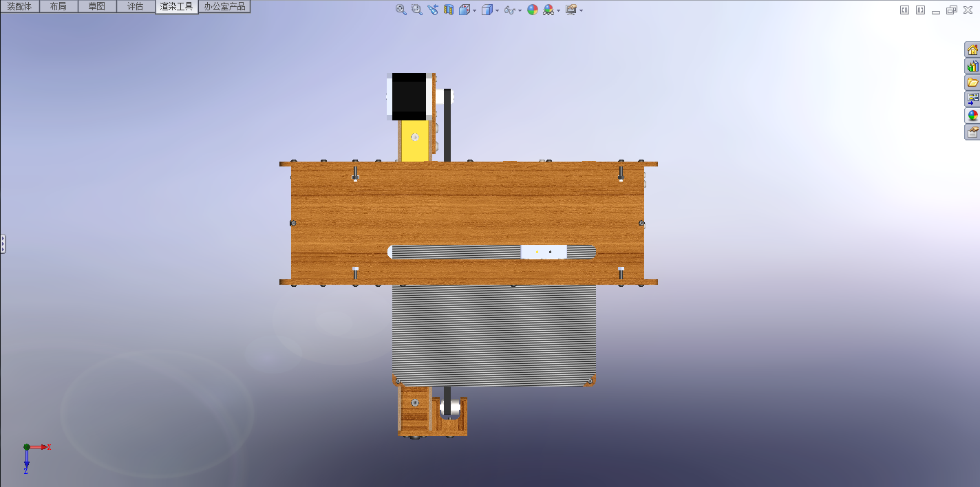Open the 办公室产品 tab

tap(224, 6)
